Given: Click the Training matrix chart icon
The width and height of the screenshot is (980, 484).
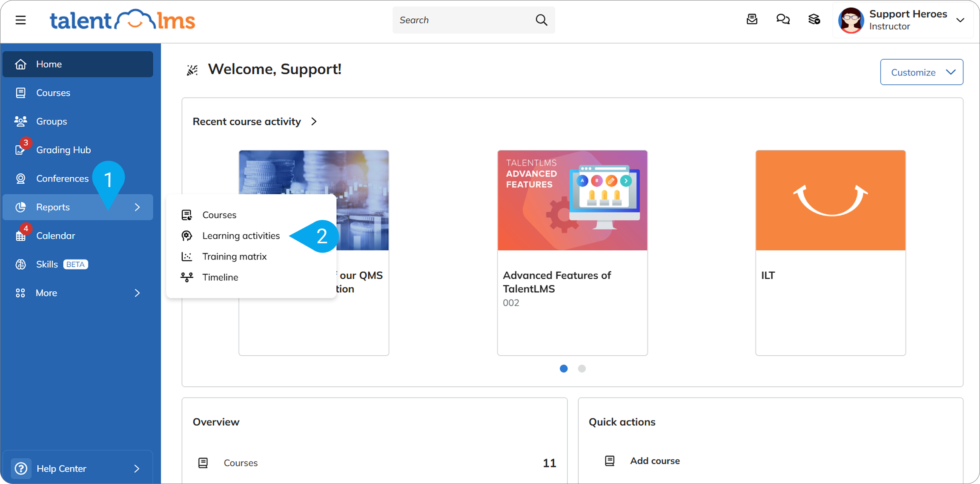Looking at the screenshot, I should click(186, 256).
